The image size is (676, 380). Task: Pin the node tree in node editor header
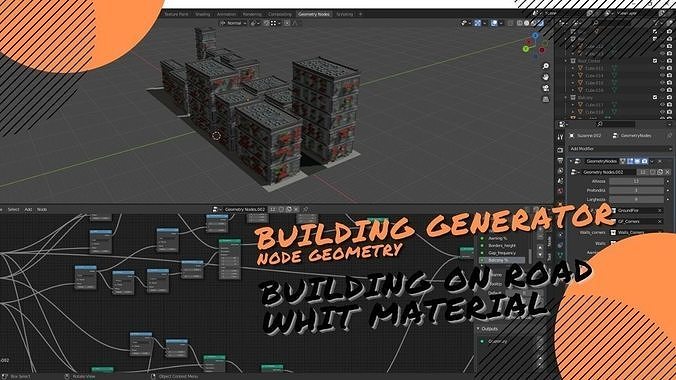click(305, 209)
